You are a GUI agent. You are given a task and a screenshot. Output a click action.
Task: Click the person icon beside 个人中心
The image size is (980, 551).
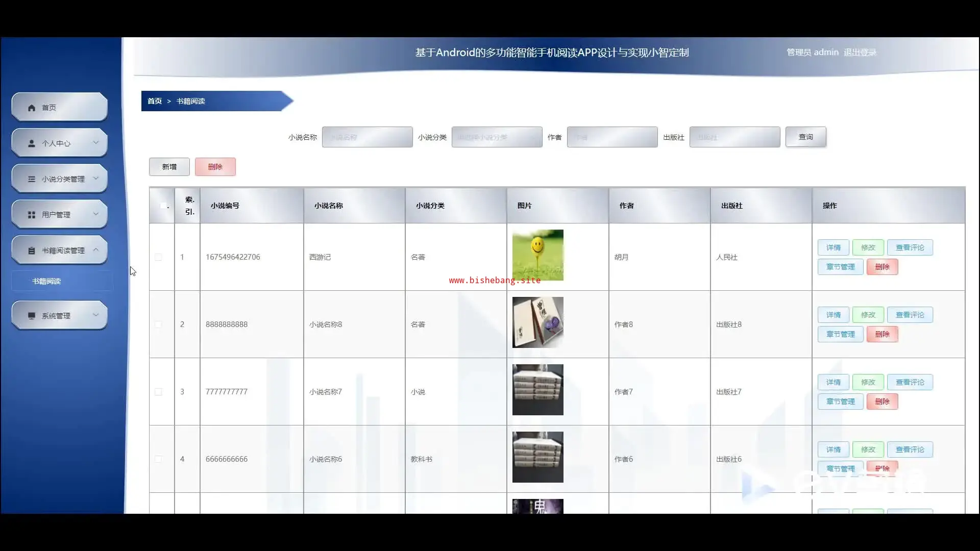(32, 143)
